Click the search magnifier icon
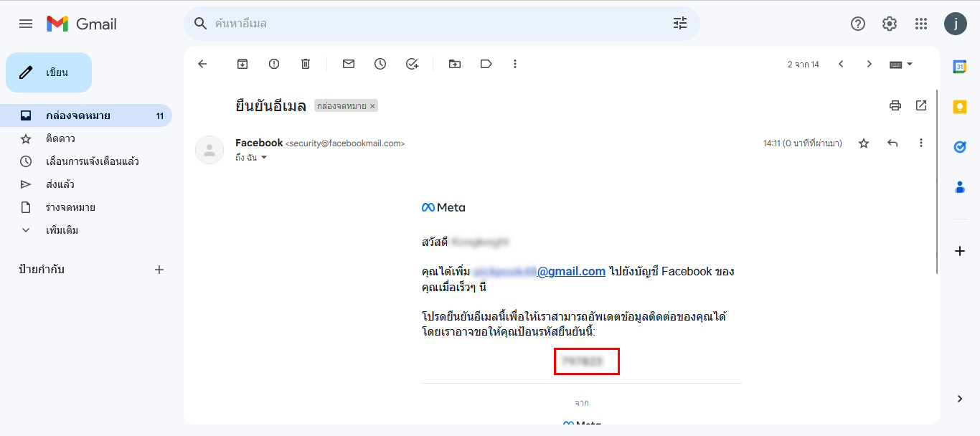The width and height of the screenshot is (980, 436). click(x=201, y=24)
